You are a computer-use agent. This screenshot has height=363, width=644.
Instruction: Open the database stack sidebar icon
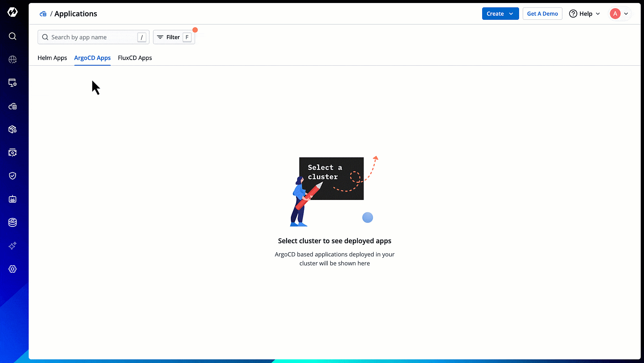[12, 222]
